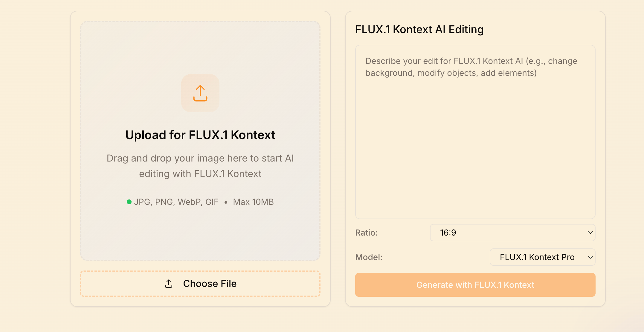Click the "Ratio:" label

(366, 233)
